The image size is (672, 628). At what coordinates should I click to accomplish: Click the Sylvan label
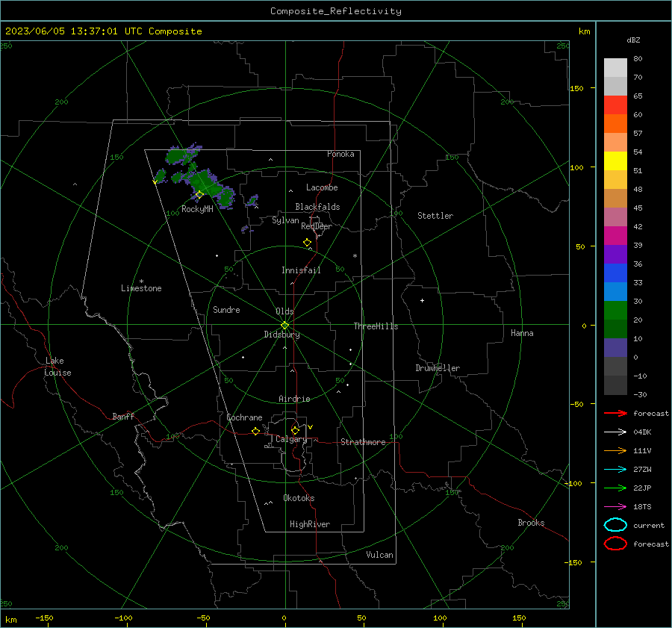pyautogui.click(x=285, y=220)
